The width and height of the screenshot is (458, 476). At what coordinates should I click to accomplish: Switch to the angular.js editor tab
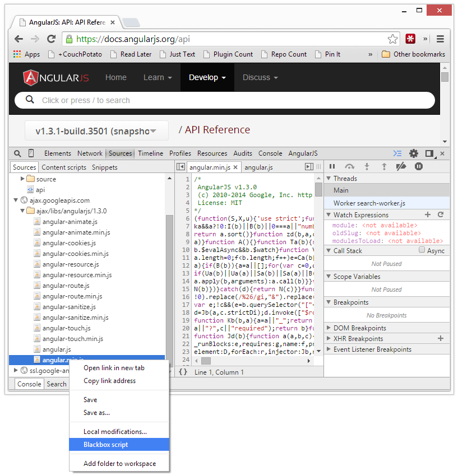tap(258, 167)
